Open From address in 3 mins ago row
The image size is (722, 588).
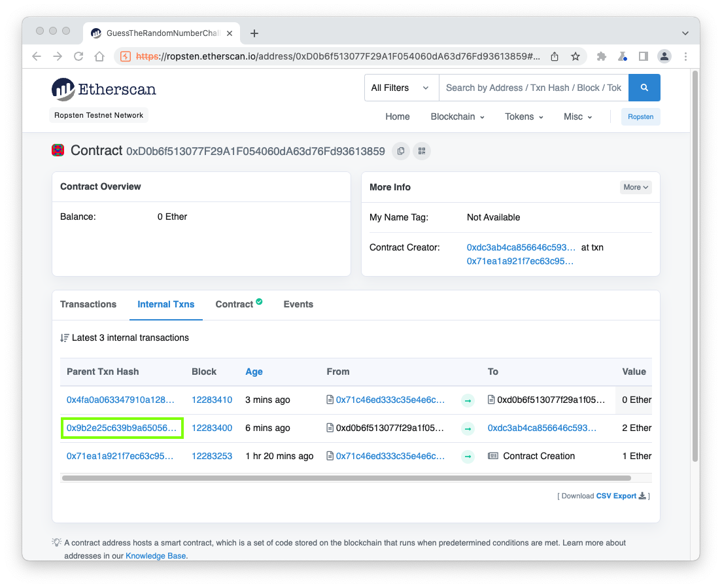(x=390, y=400)
